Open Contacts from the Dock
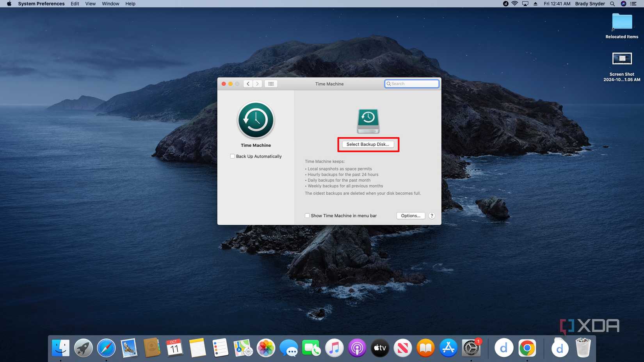 pyautogui.click(x=152, y=348)
